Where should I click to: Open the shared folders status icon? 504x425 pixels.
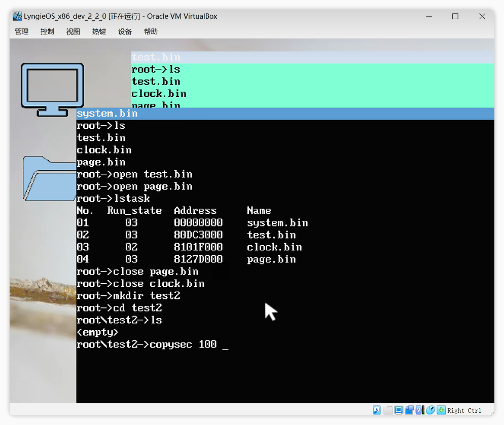(x=388, y=410)
